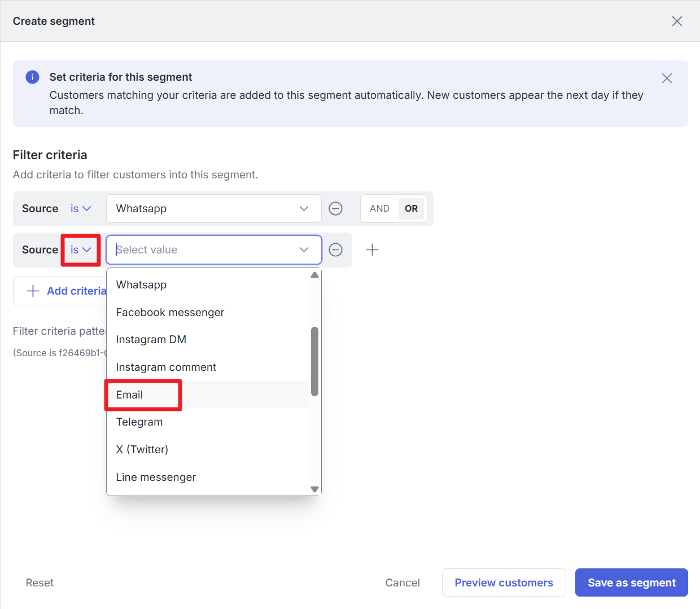Viewport: 700px width, 609px height.
Task: Open the 'is' operator dropdown in second row
Action: pyautogui.click(x=81, y=250)
